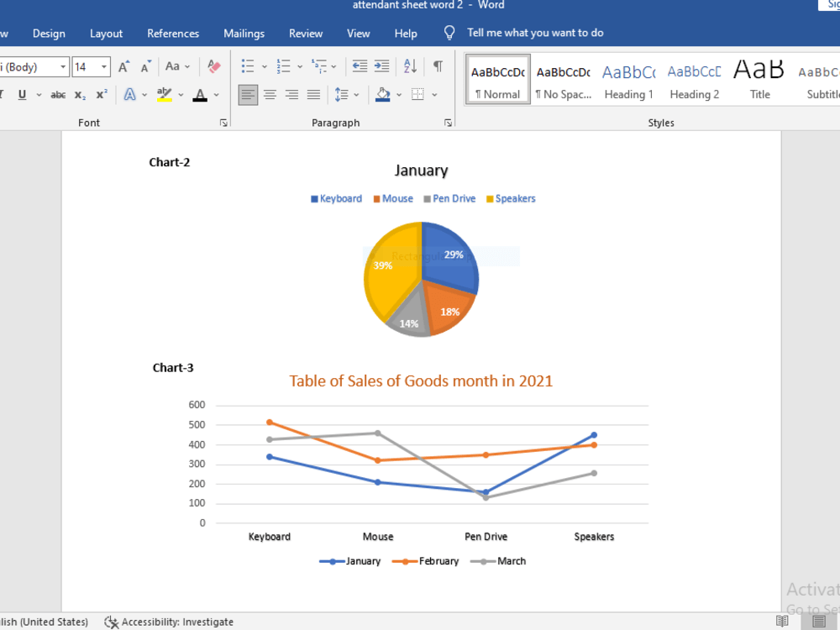Switch to Print Layout view icon
840x630 pixels.
(818, 622)
